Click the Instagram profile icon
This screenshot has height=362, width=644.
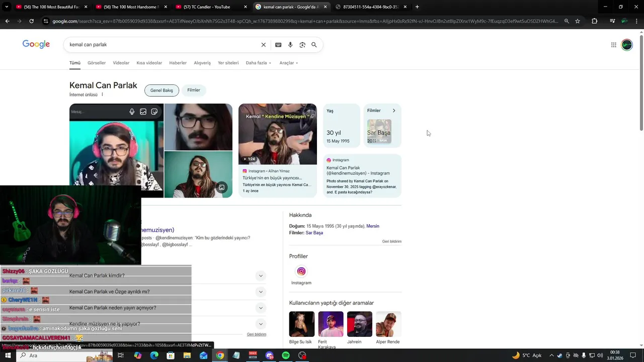click(x=301, y=271)
